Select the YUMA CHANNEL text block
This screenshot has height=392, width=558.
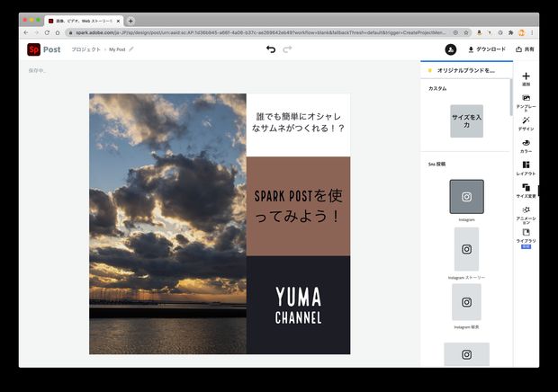tap(298, 306)
